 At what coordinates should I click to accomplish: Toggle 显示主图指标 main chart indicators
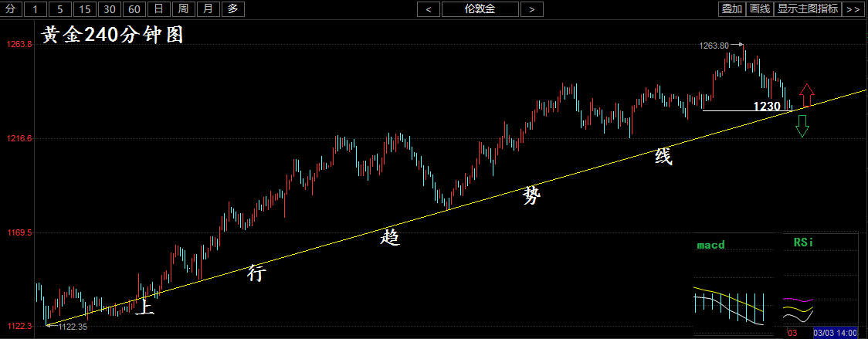click(807, 9)
